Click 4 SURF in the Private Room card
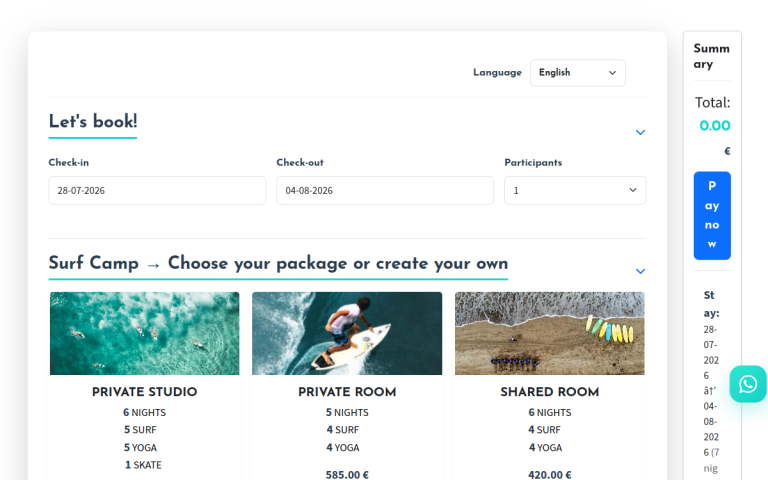The width and height of the screenshot is (768, 480). (343, 430)
